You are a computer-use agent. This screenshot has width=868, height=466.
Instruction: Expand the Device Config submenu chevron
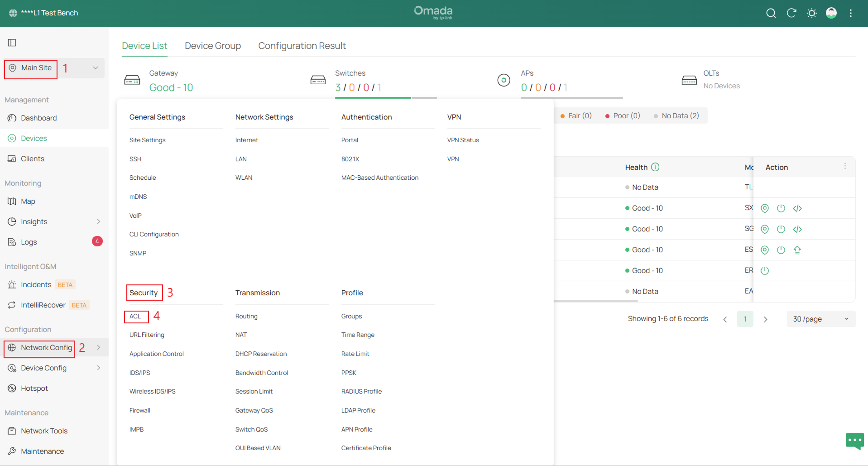98,367
